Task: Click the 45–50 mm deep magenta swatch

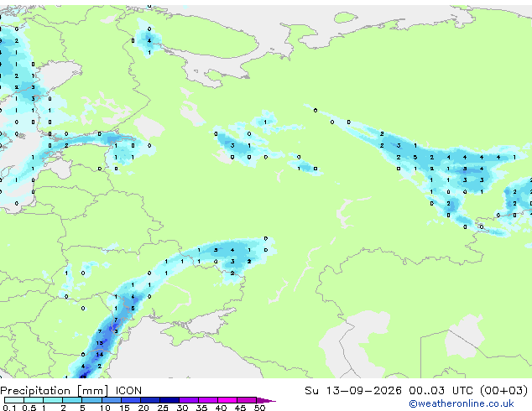Action: (247, 400)
